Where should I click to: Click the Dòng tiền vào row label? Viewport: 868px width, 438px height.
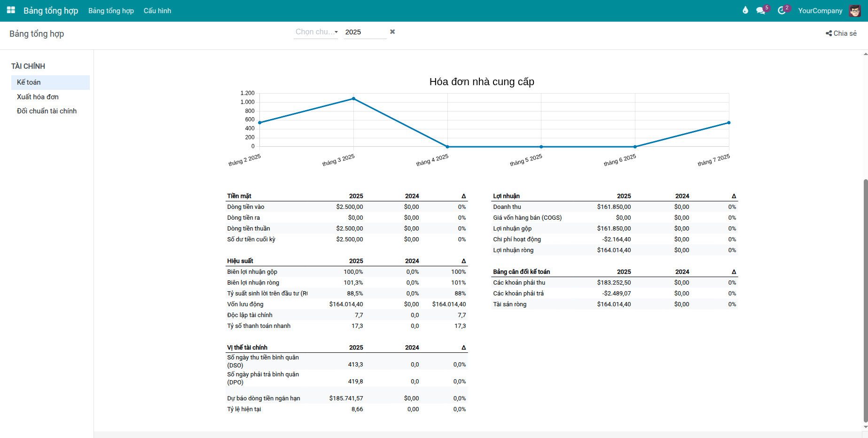pos(245,207)
